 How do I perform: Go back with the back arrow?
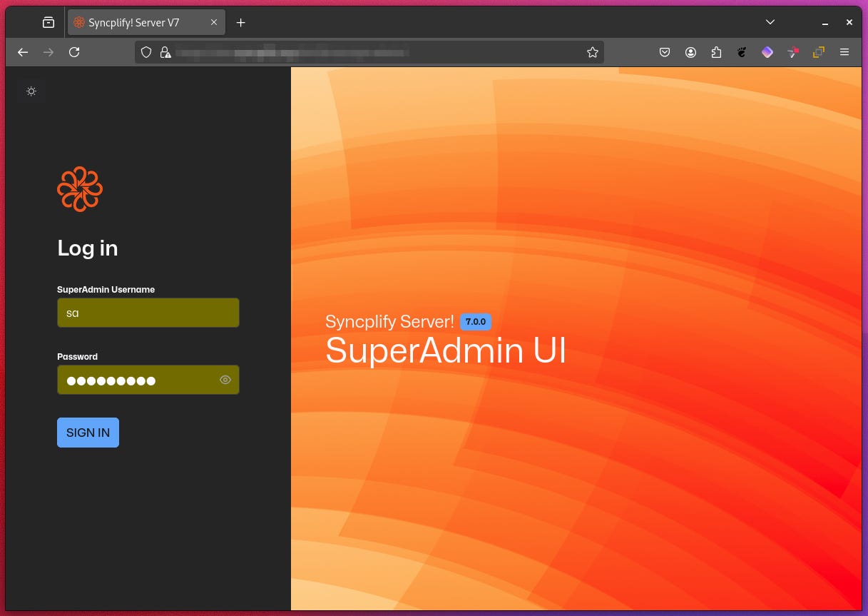pos(23,52)
